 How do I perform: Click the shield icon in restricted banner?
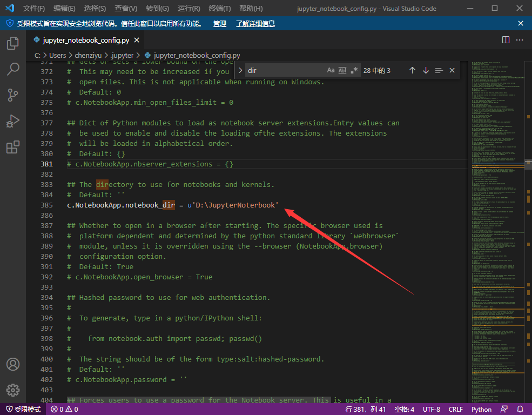pyautogui.click(x=10, y=23)
